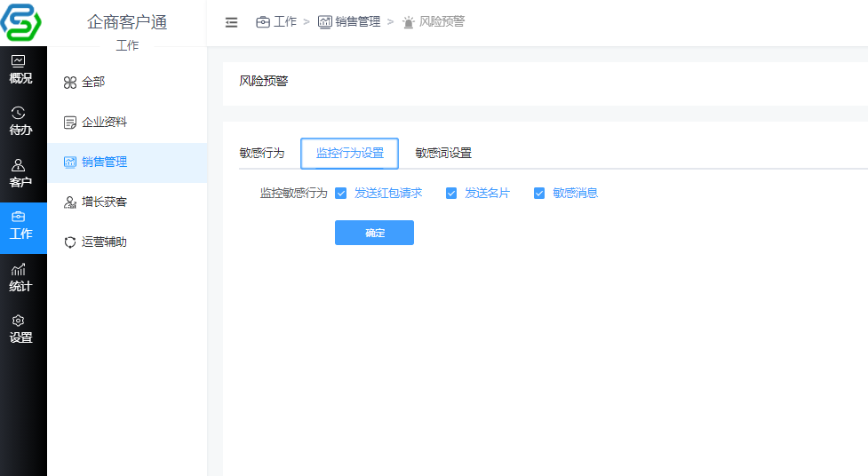The image size is (868, 476).
Task: Open 销售管理 menu item
Action: click(127, 163)
